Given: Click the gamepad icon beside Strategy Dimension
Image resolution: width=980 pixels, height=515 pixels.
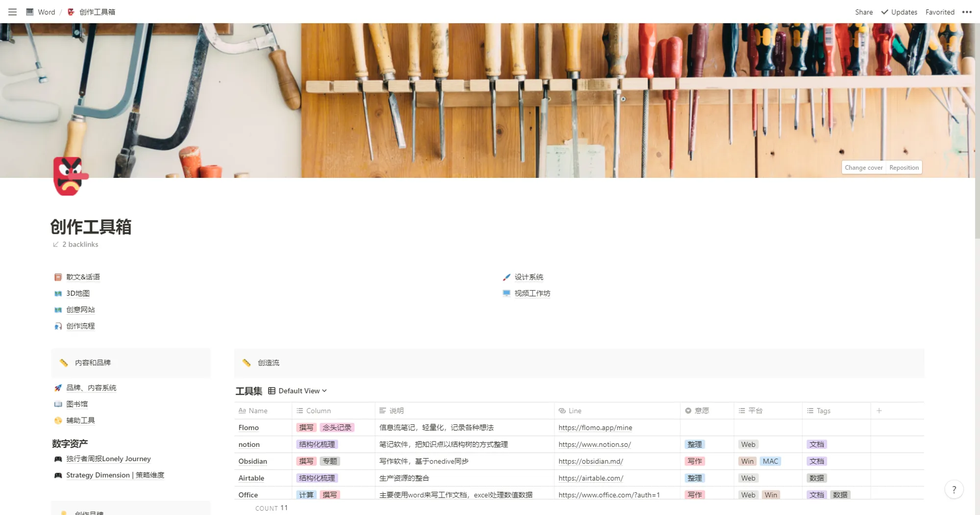Looking at the screenshot, I should pyautogui.click(x=58, y=475).
